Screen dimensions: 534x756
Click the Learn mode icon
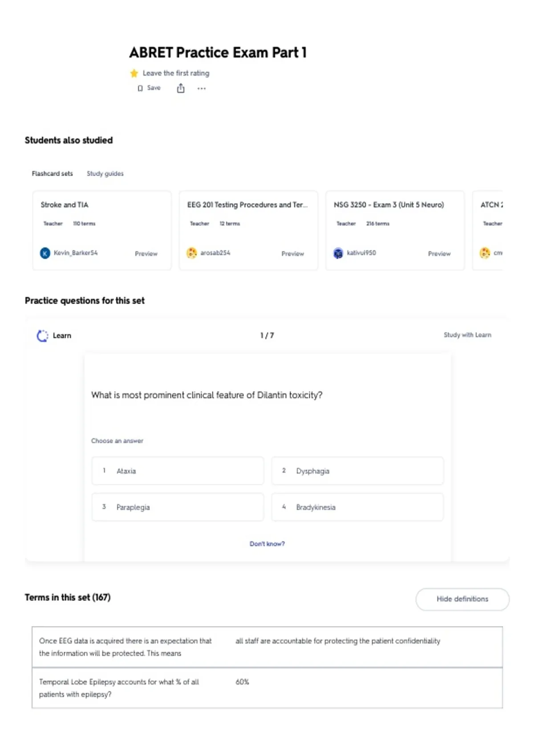42,336
